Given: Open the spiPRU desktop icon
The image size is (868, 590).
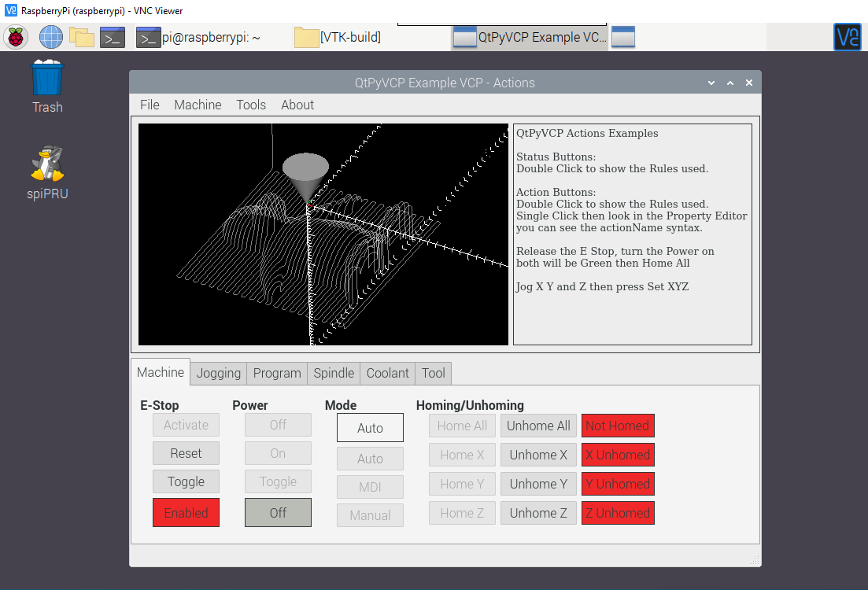Looking at the screenshot, I should [47, 173].
